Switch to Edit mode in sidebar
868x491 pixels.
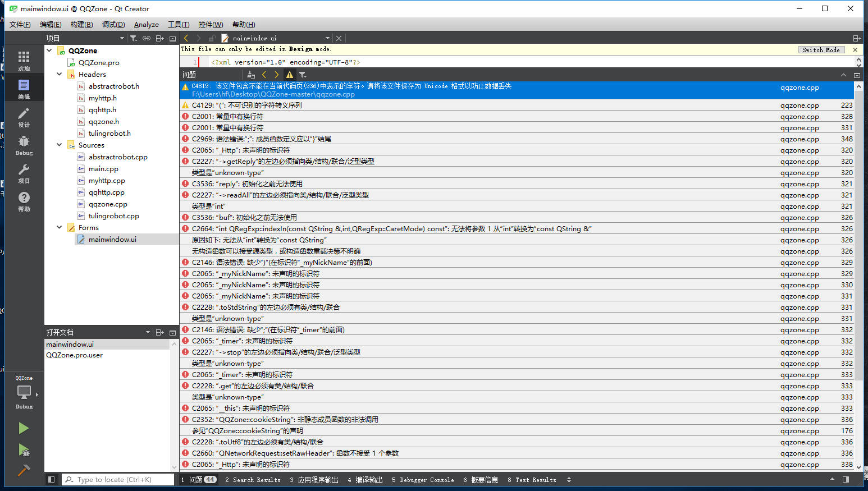24,89
